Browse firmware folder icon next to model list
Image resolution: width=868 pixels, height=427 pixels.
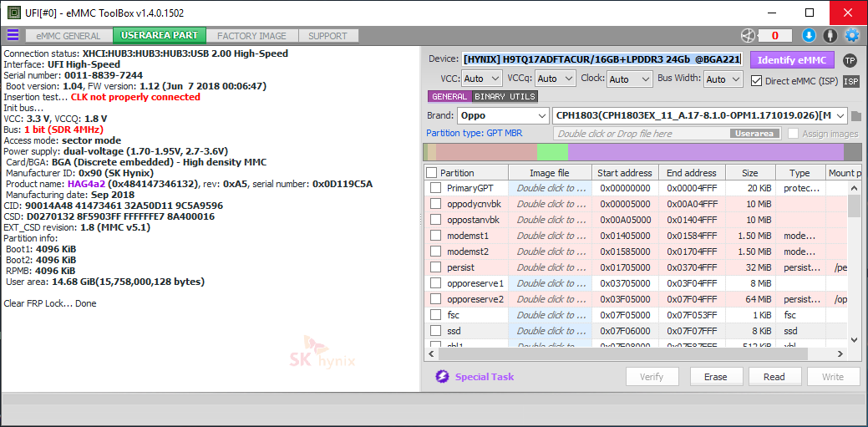pos(856,116)
